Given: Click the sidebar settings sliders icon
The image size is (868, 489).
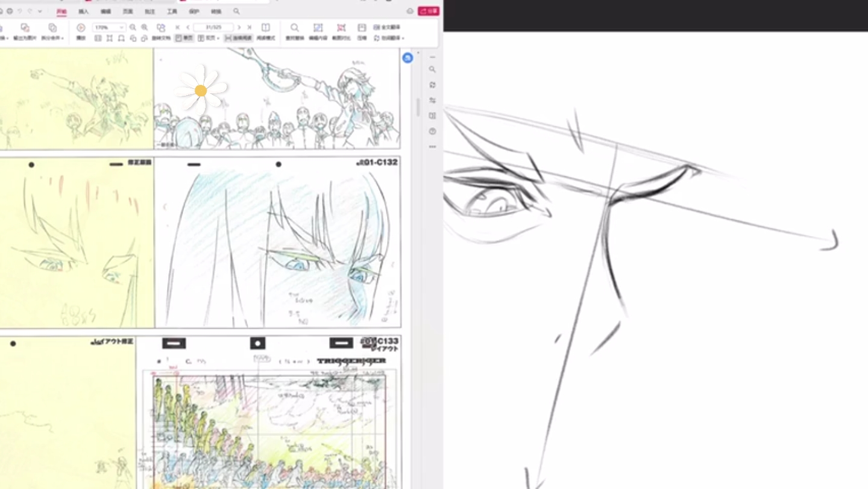Looking at the screenshot, I should point(432,101).
